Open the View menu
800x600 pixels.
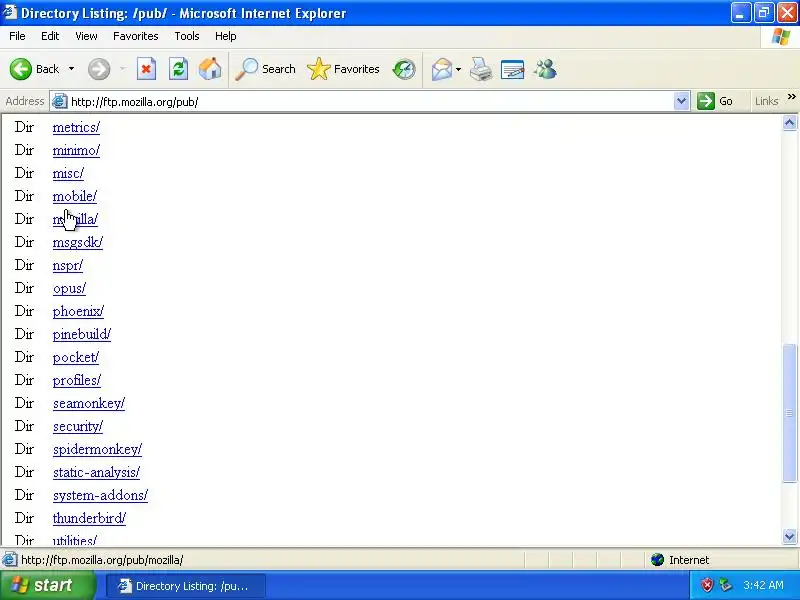pyautogui.click(x=86, y=36)
